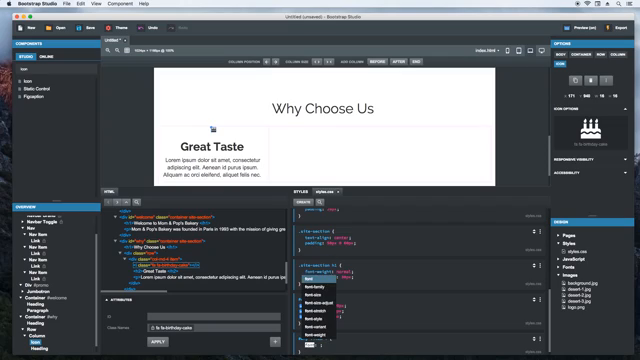
Task: Open a project via the Open icon
Action: tap(49, 28)
